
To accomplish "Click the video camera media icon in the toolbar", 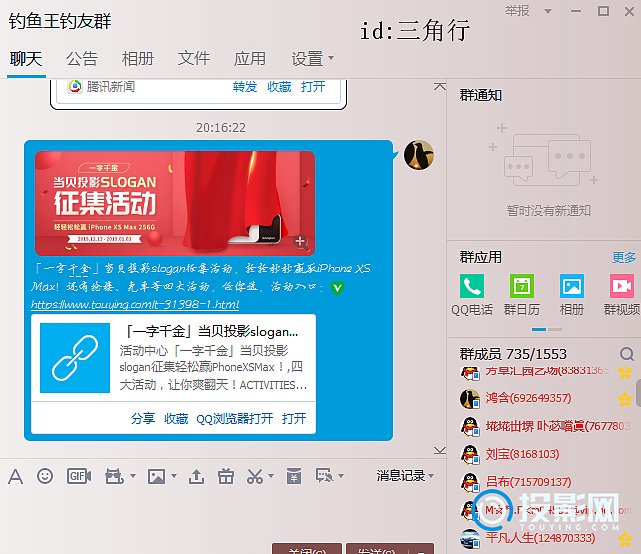I will coord(114,476).
